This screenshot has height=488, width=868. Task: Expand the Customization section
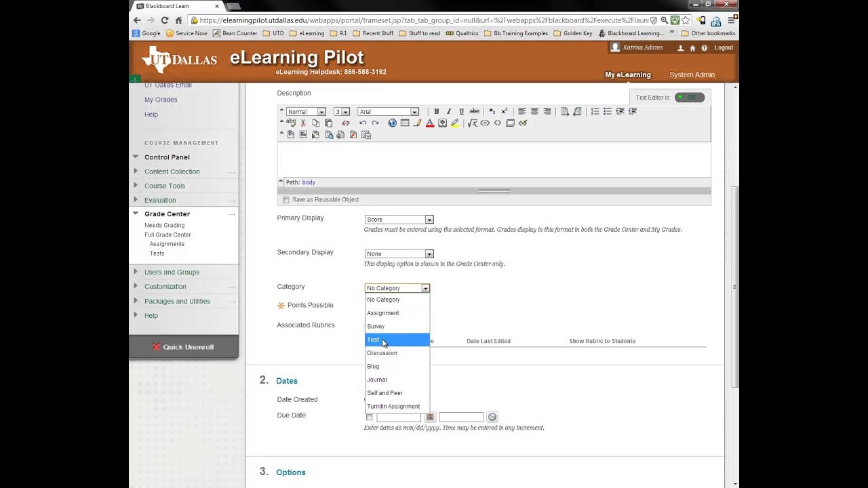136,286
